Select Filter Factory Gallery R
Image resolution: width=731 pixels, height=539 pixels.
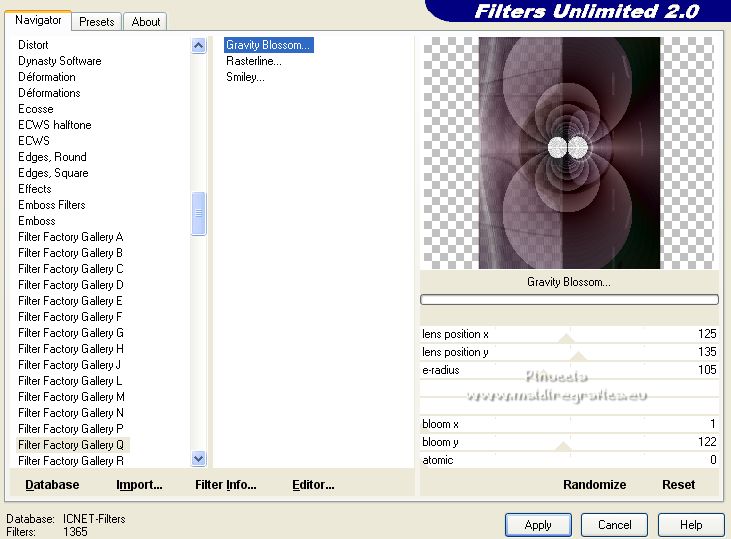click(70, 461)
